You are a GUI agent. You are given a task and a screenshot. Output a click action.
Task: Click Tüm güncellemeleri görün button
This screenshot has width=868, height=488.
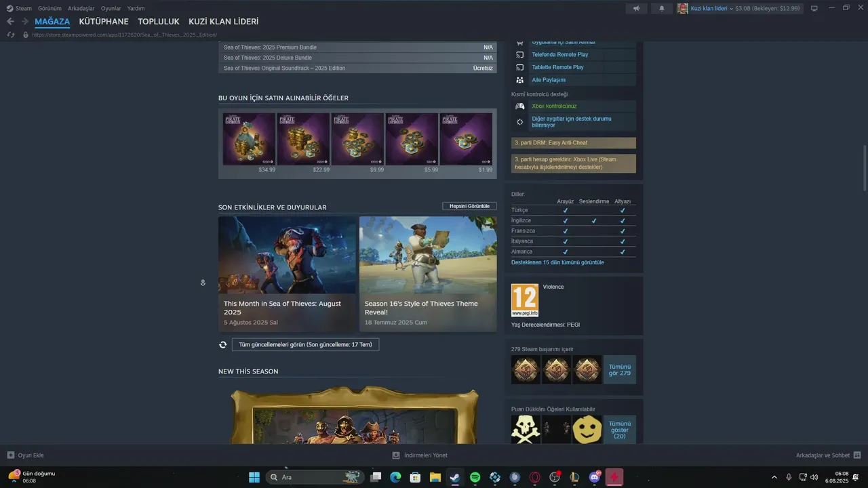coord(305,344)
